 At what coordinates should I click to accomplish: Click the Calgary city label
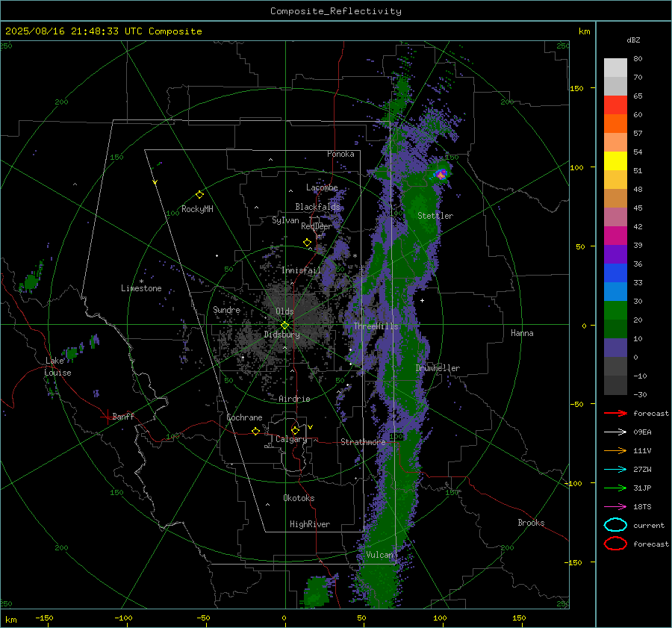(291, 439)
